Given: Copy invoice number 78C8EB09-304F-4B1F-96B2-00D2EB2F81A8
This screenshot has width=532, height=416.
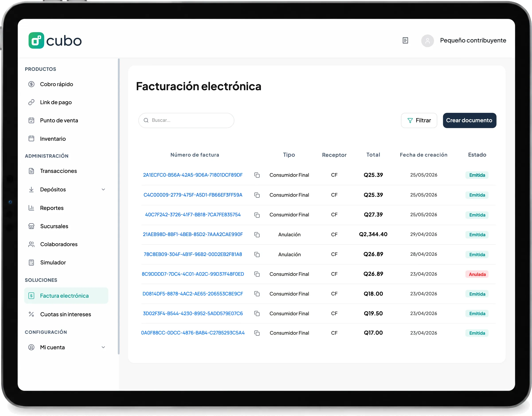Looking at the screenshot, I should (x=257, y=254).
